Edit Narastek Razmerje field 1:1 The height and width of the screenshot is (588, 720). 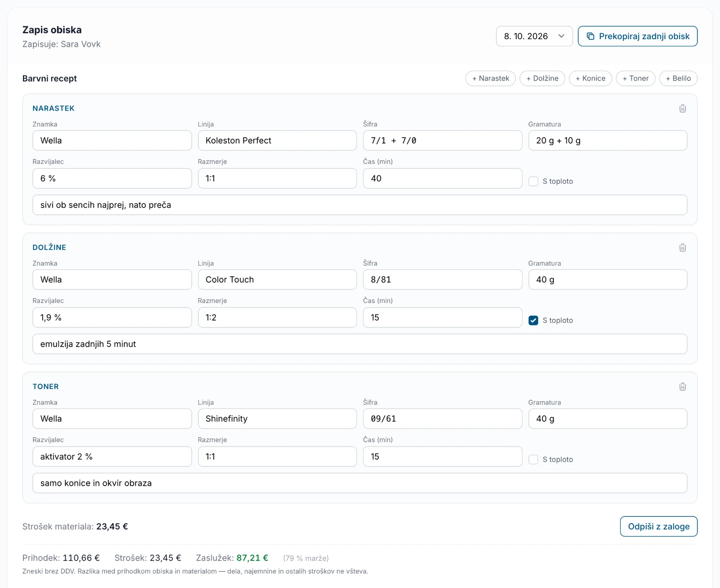coord(277,179)
